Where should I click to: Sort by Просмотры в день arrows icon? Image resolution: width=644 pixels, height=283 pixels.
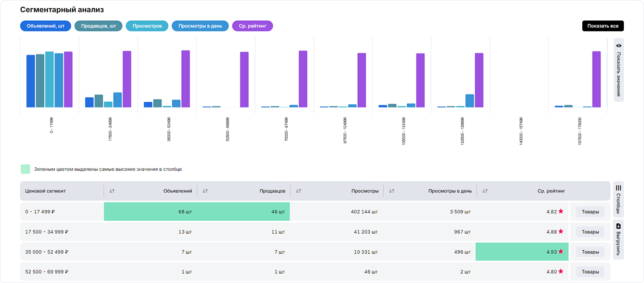tap(392, 191)
